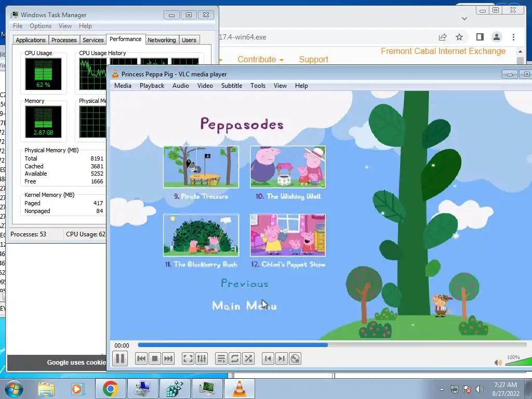Open the Task Manager taskbar button
This screenshot has height=399, width=532.
click(207, 389)
